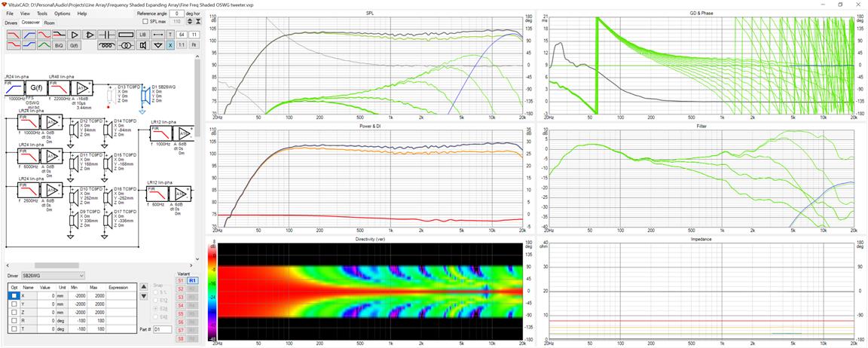This screenshot has height=348, width=868.
Task: Select the green band-pass filter tool
Action: pyautogui.click(x=44, y=44)
